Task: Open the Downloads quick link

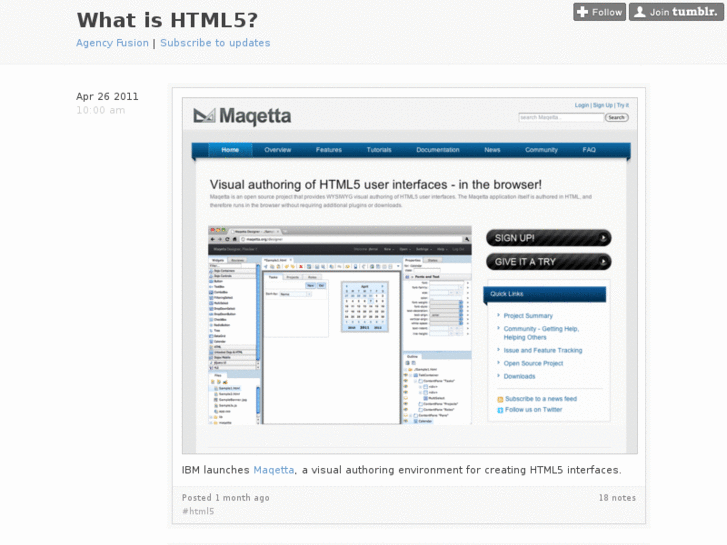Action: (519, 377)
